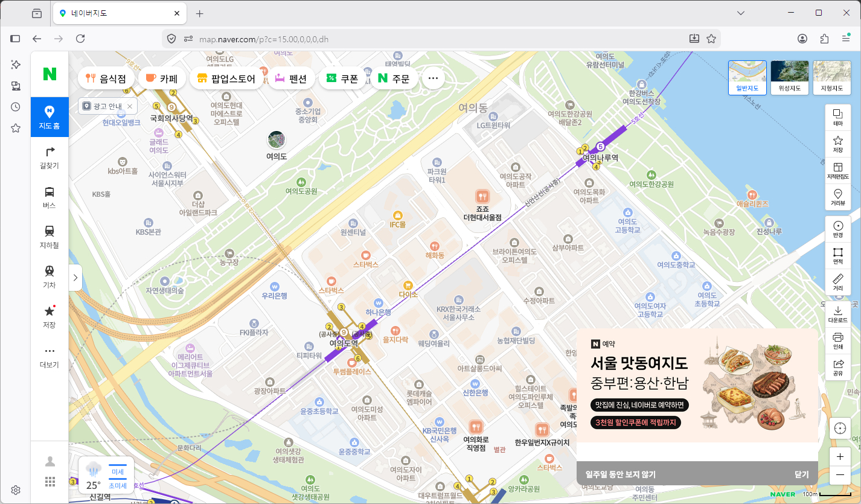The image size is (861, 504).
Task: Expand more categories ellipsis button
Action: (x=433, y=78)
